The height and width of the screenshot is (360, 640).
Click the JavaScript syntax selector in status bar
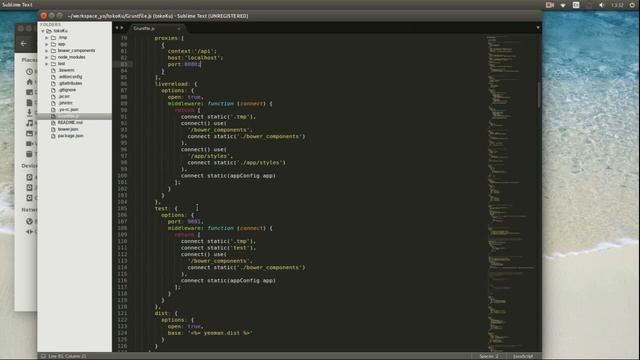coord(523,356)
